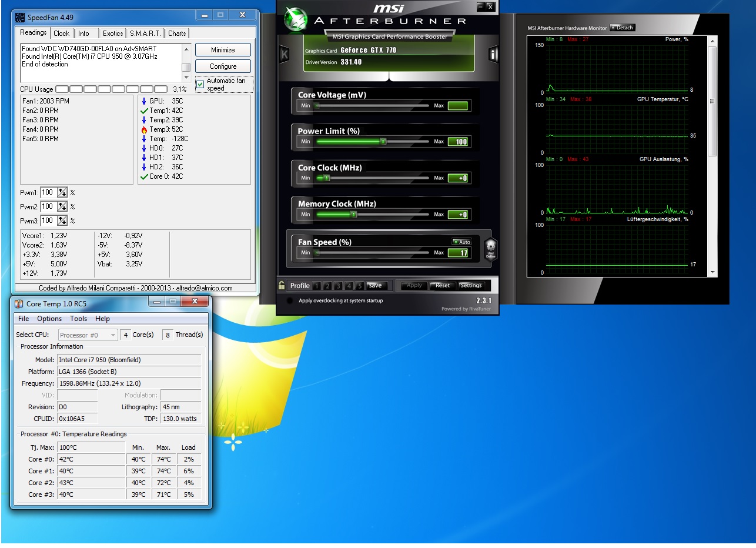
Task: Click the Fan Speed value box showing 17
Action: click(x=458, y=253)
